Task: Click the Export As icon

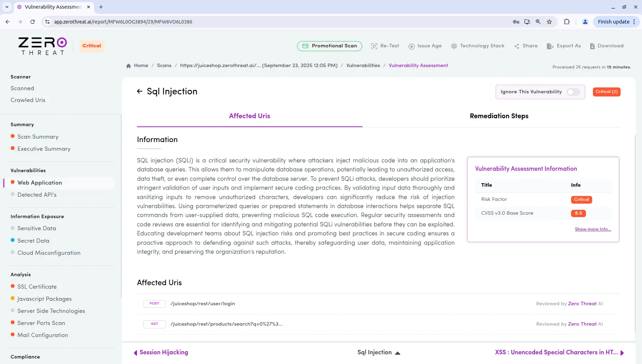Action: [550, 46]
